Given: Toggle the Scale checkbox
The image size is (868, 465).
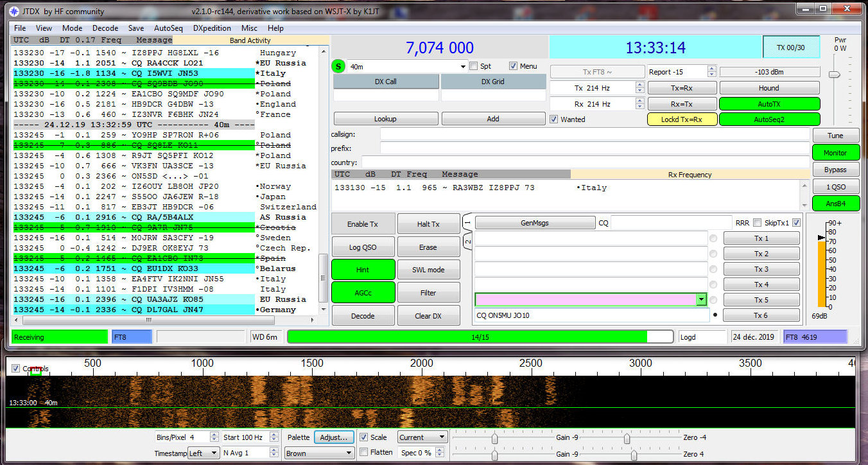Looking at the screenshot, I should tap(363, 437).
